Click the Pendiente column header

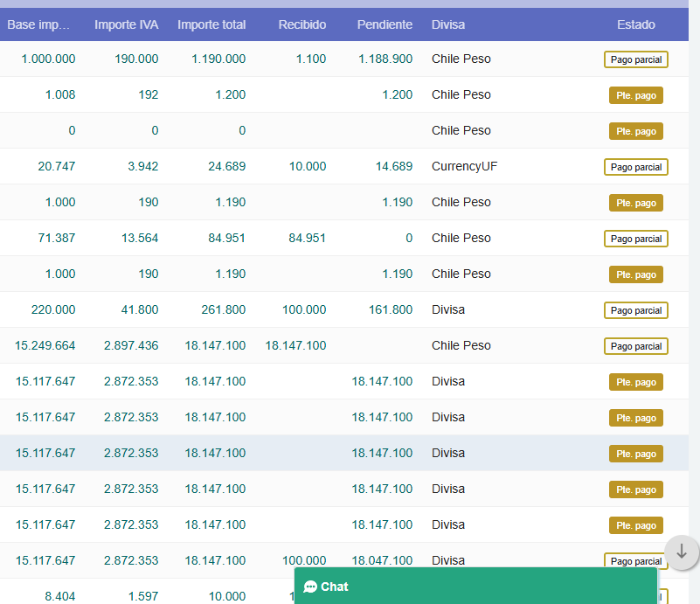[385, 24]
